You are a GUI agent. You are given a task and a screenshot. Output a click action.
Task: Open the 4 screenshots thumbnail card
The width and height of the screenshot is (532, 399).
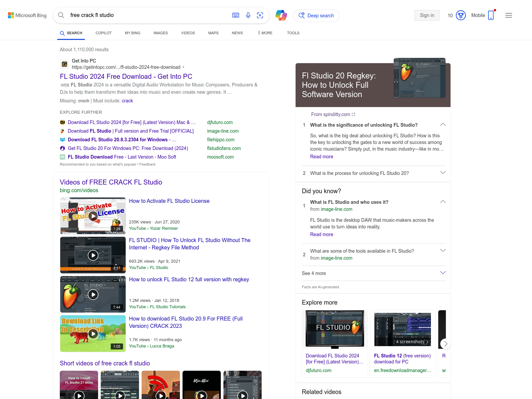pos(403,329)
